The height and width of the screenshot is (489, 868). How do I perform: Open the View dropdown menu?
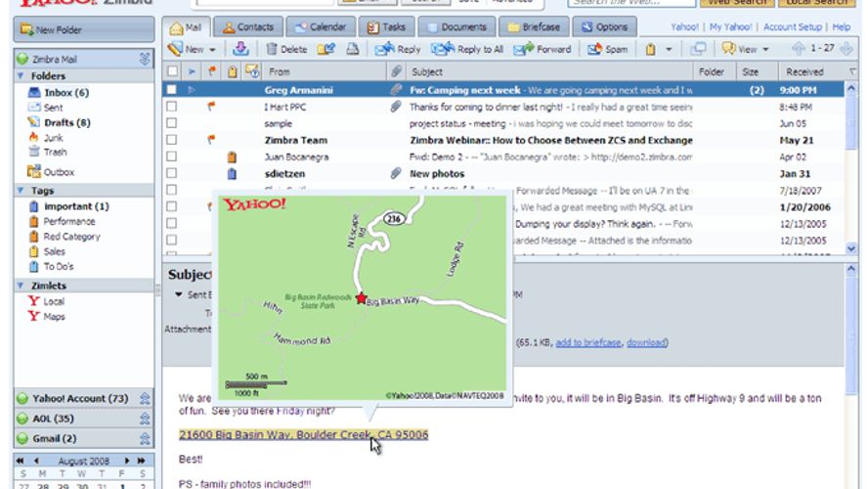point(745,49)
